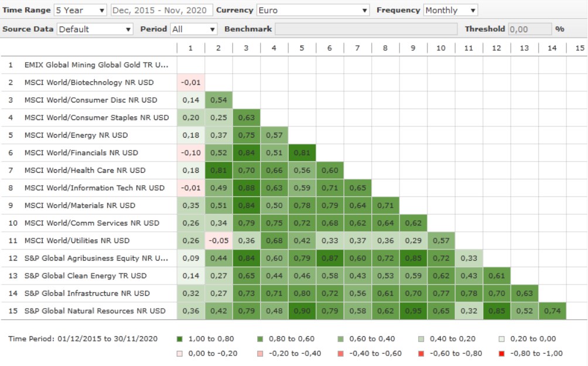Viewport: 588px width, 366px height.
Task: Click column header 1
Action: (x=191, y=48)
